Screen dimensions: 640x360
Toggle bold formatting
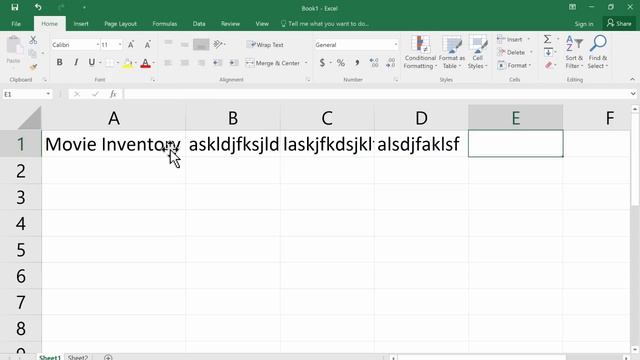click(x=60, y=62)
